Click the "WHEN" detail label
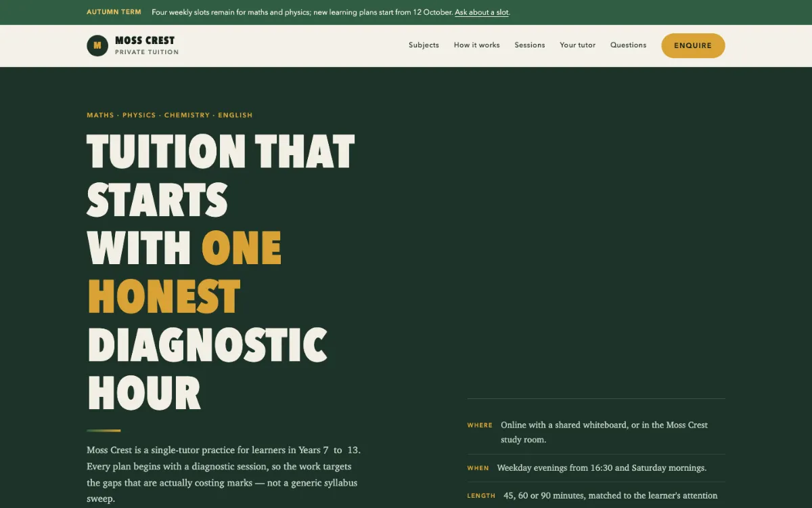Image resolution: width=812 pixels, height=508 pixels. pyautogui.click(x=478, y=468)
